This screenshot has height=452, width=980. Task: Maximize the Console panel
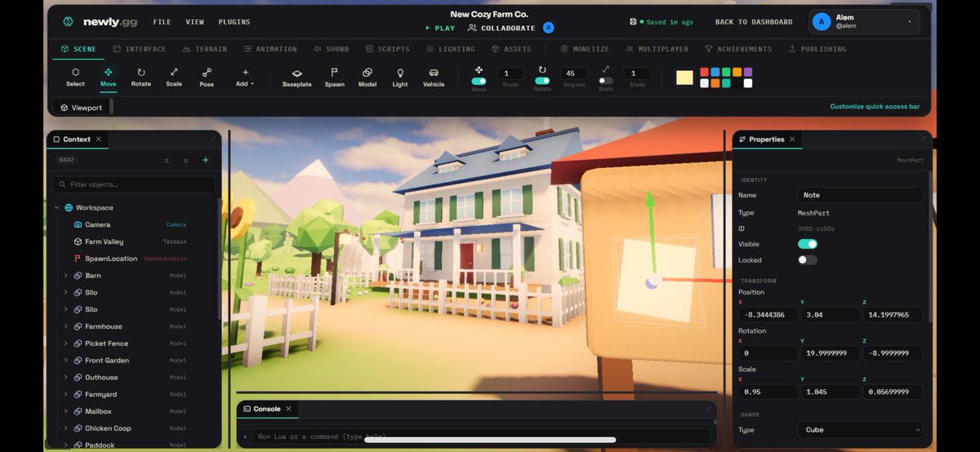click(708, 409)
